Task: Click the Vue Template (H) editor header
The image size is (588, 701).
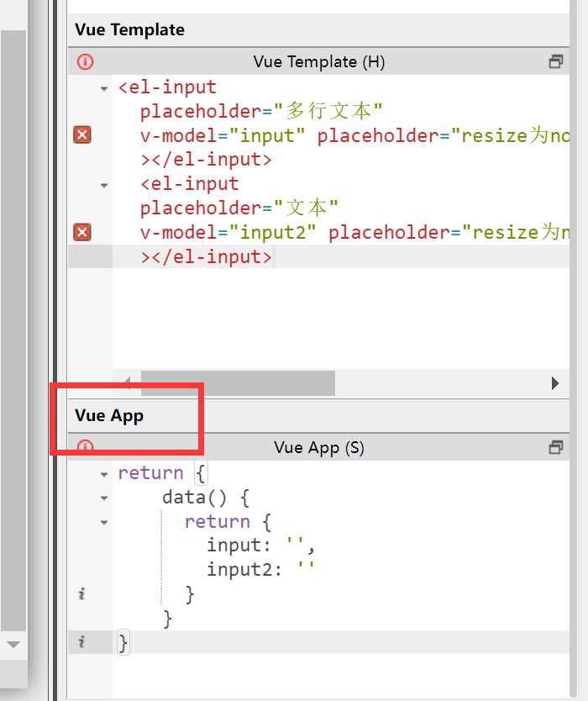Action: pyautogui.click(x=319, y=61)
